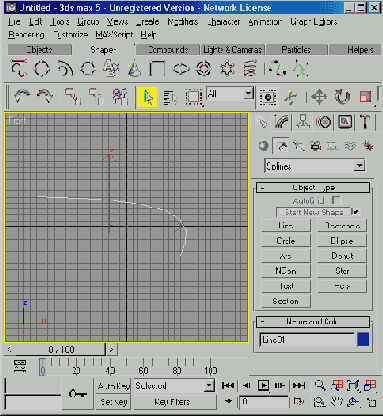Open the Tools menu

60,22
